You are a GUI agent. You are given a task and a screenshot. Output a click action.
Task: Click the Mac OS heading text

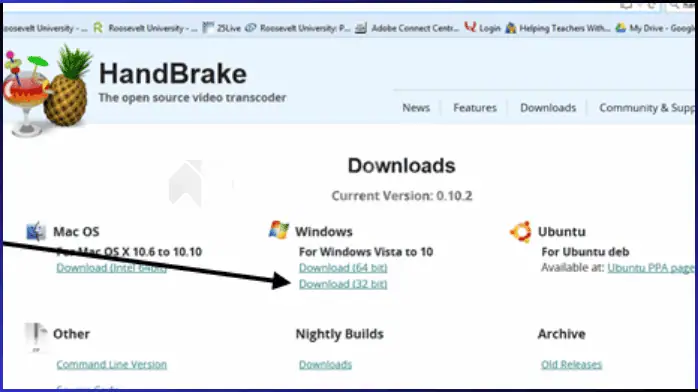(x=76, y=231)
